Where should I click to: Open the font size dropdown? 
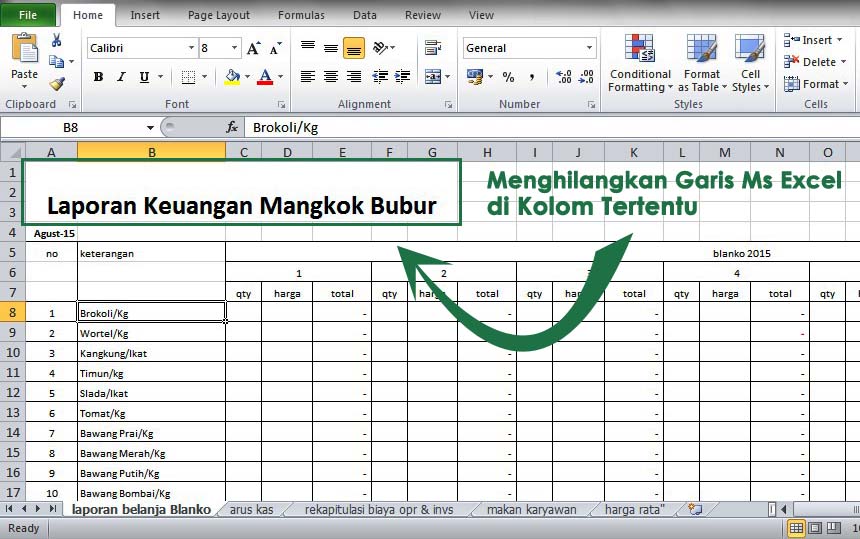(234, 48)
